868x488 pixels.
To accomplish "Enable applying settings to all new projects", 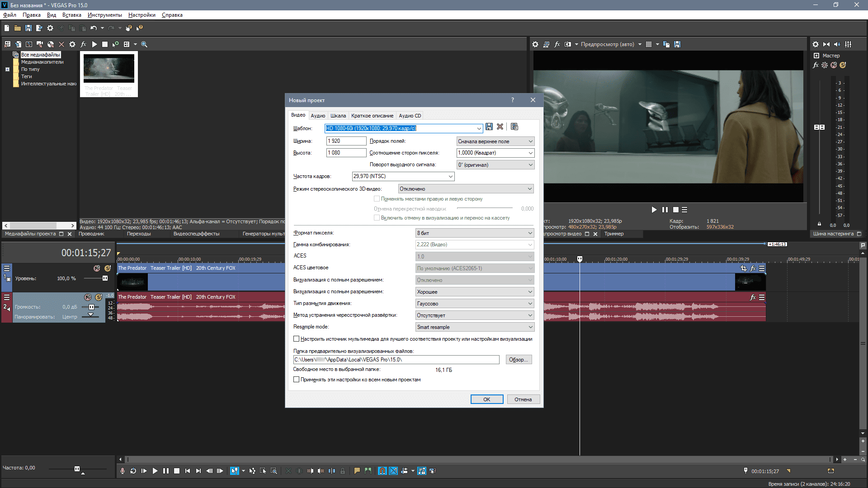I will point(297,380).
